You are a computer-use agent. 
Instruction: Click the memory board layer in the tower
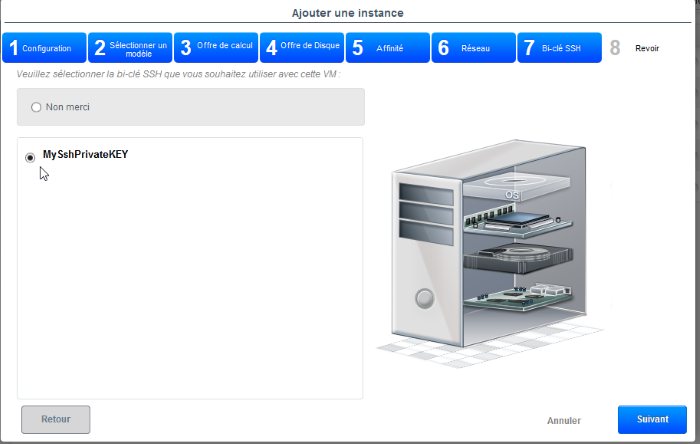click(x=518, y=222)
